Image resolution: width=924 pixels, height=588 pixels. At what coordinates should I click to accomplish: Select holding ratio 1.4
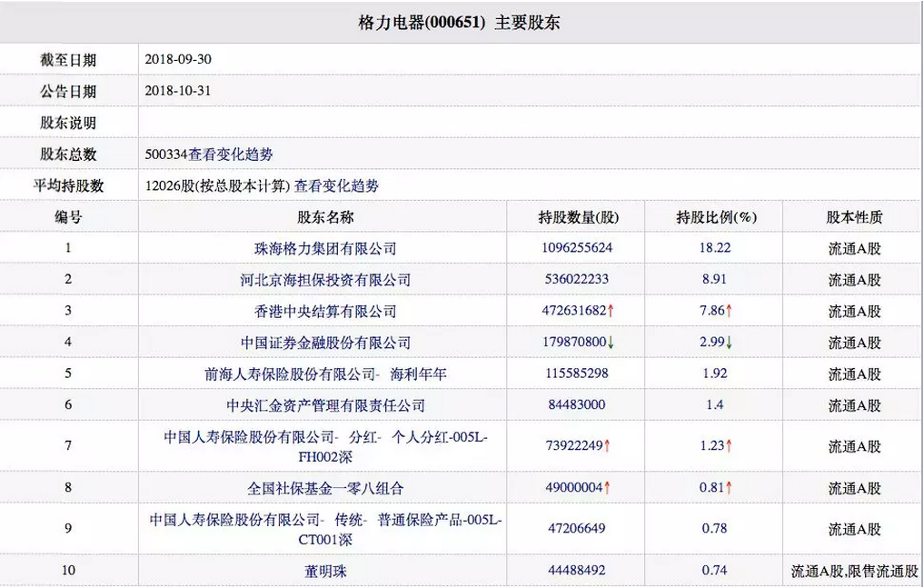coord(715,404)
